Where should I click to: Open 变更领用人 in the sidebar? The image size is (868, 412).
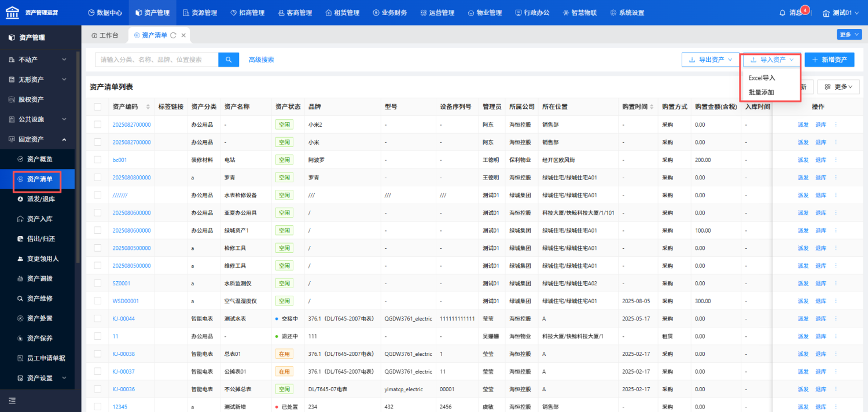(38, 259)
